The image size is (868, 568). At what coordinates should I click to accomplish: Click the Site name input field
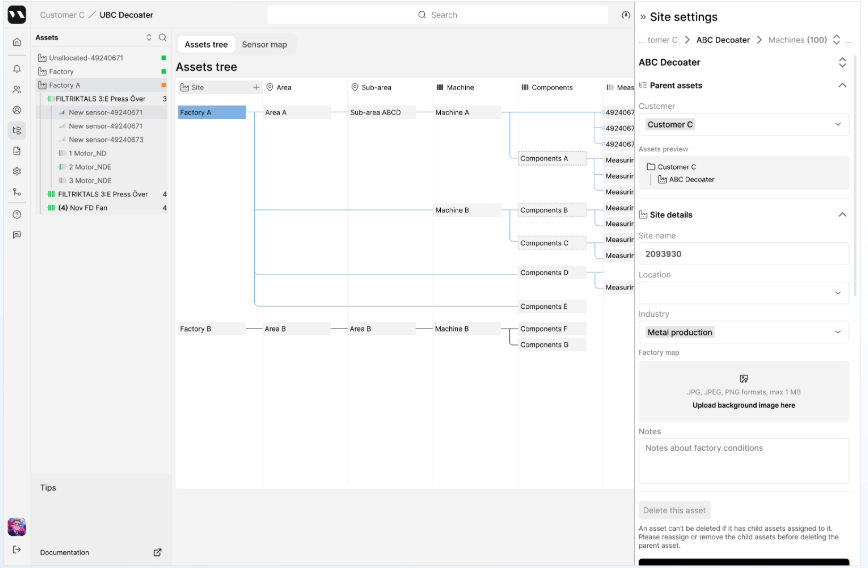[x=743, y=254]
